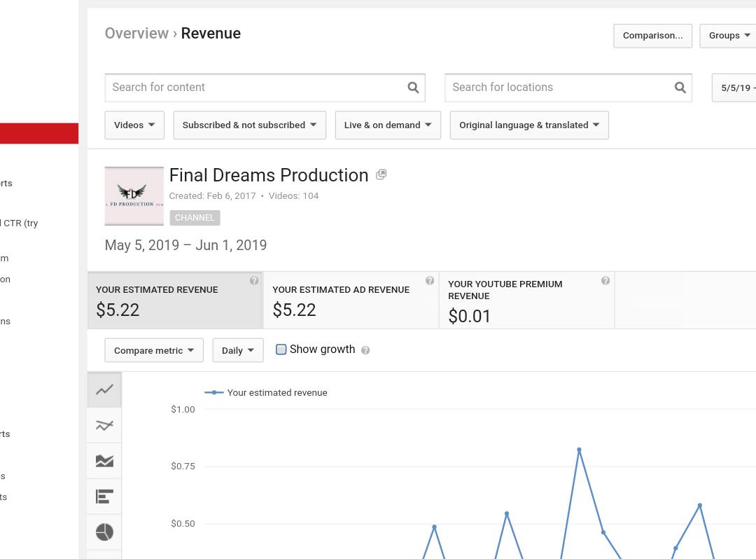
Task: Open Final Dreams Production channel title
Action: (269, 175)
